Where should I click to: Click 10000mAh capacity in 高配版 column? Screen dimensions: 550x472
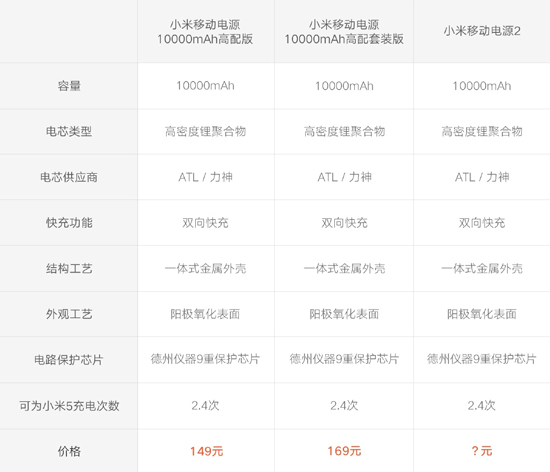[205, 86]
